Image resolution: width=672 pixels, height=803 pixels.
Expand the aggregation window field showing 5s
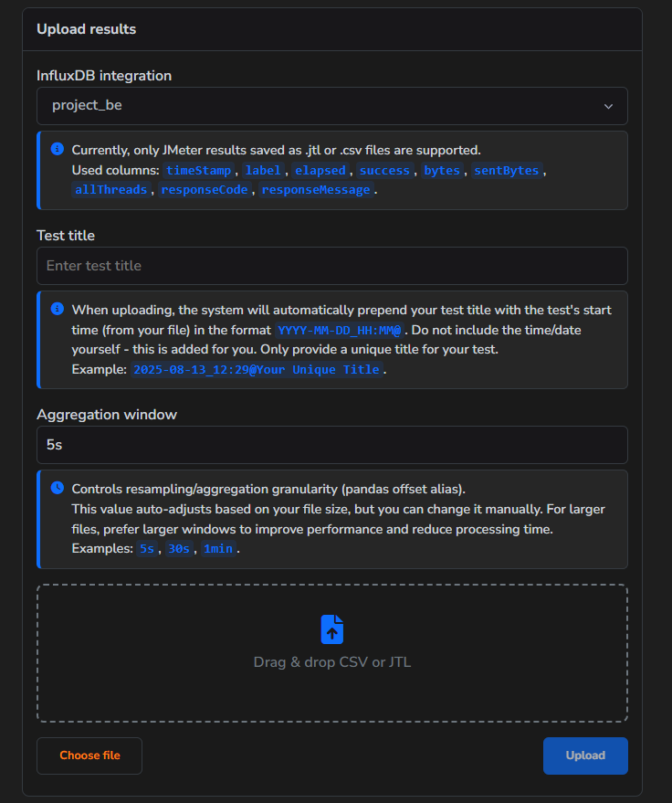[332, 445]
